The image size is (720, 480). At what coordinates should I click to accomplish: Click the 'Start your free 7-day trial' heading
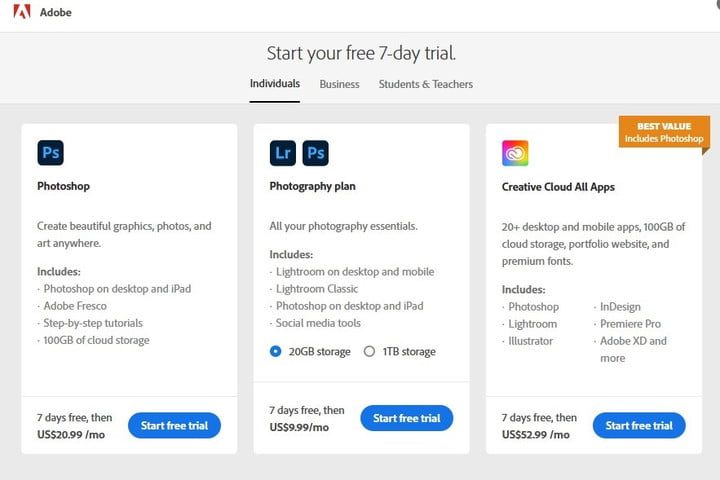click(x=361, y=53)
